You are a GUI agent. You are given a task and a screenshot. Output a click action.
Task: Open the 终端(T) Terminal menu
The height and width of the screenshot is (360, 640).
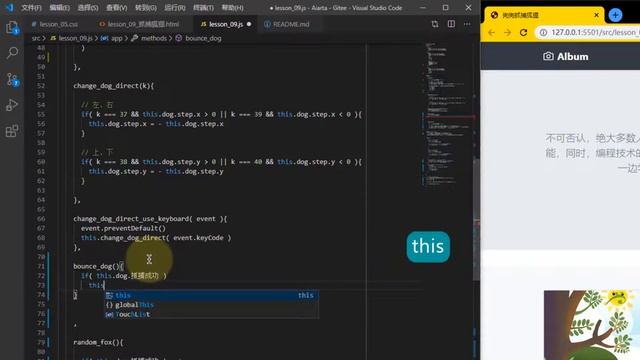click(x=203, y=8)
